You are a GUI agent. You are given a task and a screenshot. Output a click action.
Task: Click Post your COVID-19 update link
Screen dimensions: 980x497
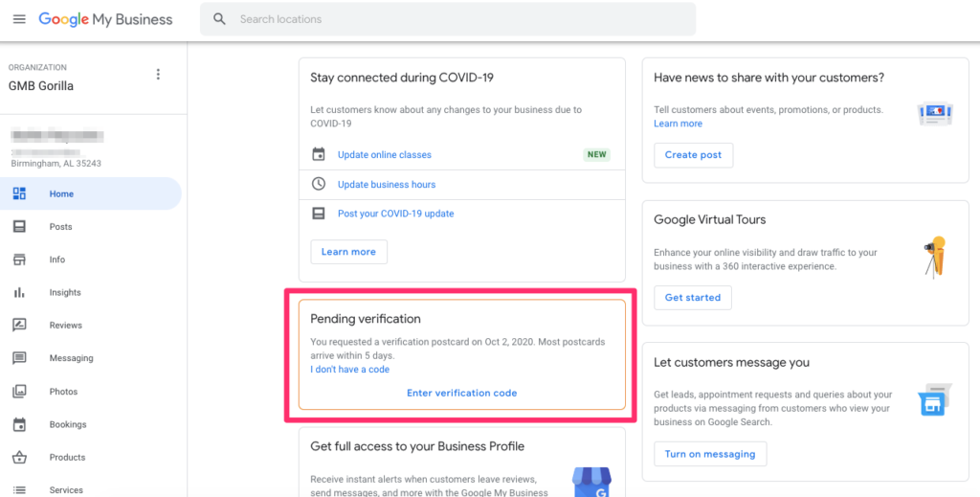395,214
